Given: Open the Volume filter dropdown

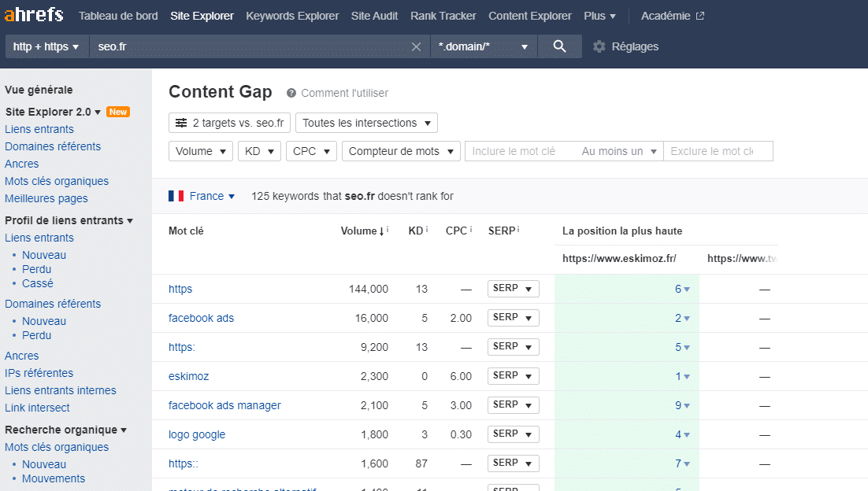Looking at the screenshot, I should pos(201,151).
